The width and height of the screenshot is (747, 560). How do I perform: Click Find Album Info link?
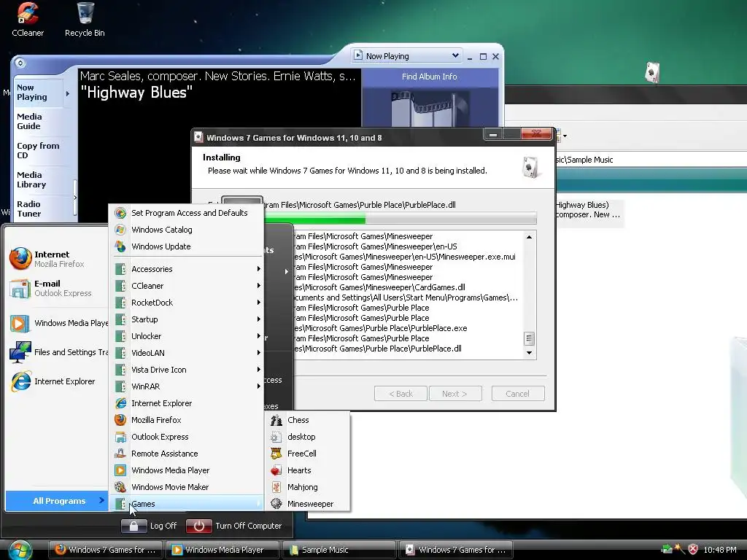429,77
